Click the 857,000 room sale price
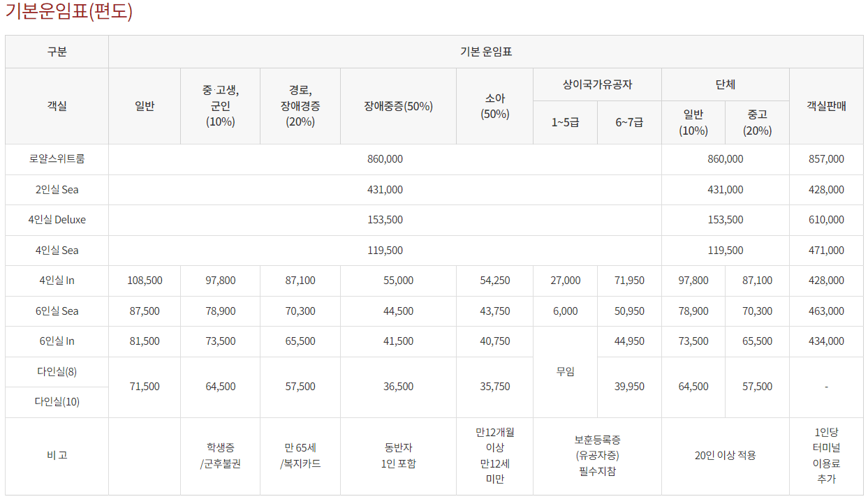Viewport: 868px width, 499px height. tap(826, 159)
